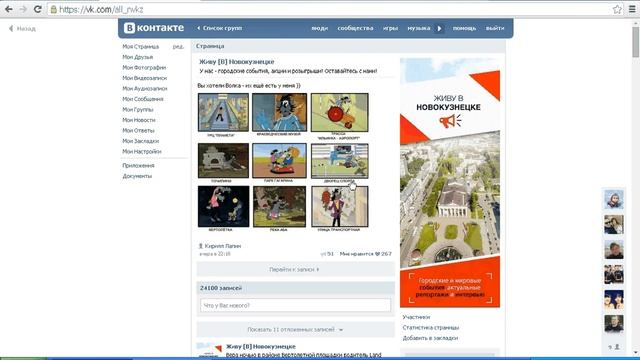640x360 pixels.
Task: Open the Chrome hamburger menu
Action: point(632,9)
